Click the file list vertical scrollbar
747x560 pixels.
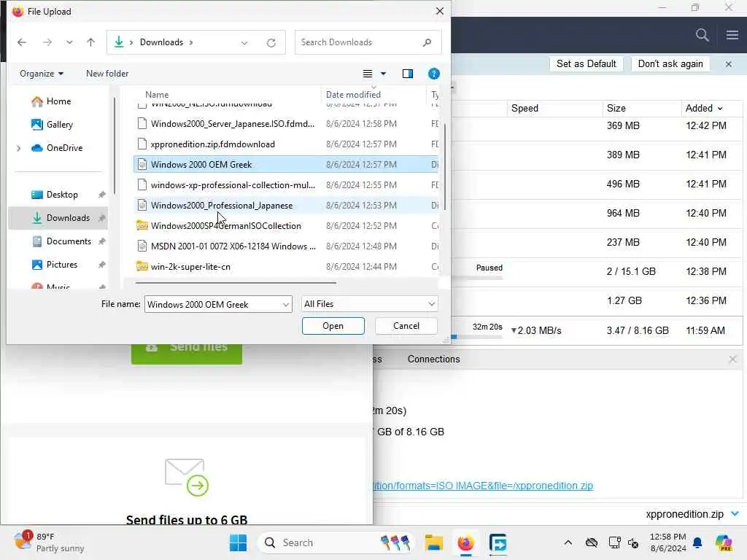[444, 167]
